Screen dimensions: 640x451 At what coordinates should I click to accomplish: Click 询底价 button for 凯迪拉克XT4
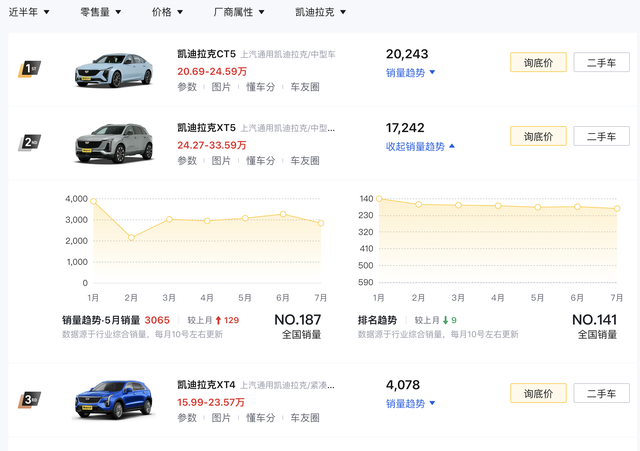(538, 393)
